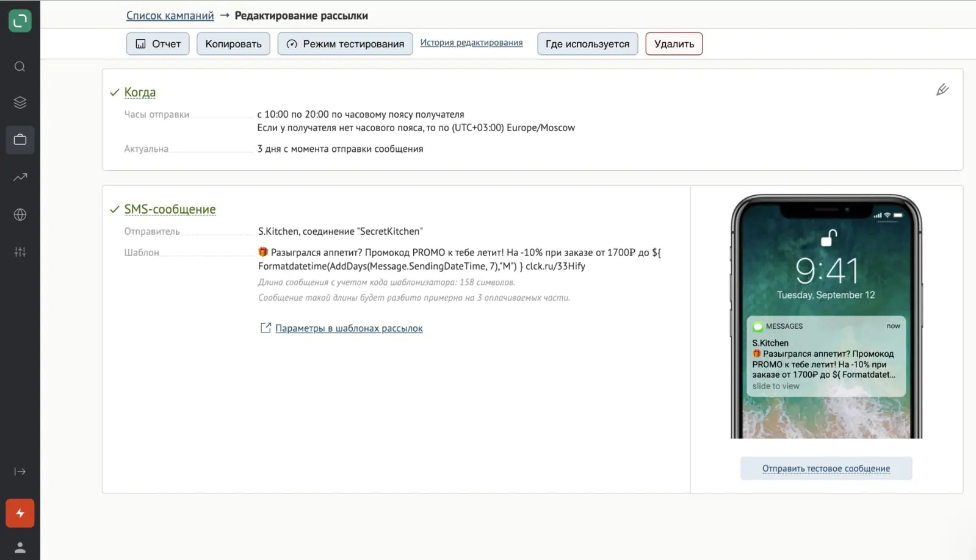Click the Копировать button
The image size is (976, 560).
pos(233,44)
